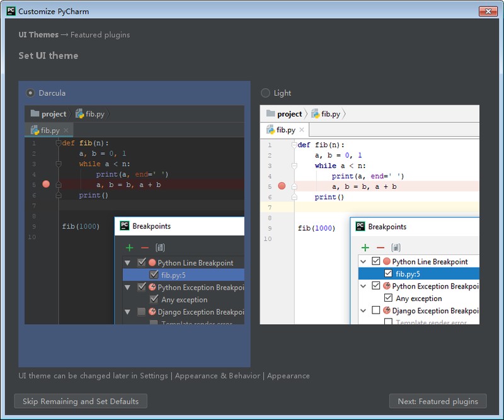
Task: Click Skip Remaining and Set Defaults button
Action: pos(81,401)
